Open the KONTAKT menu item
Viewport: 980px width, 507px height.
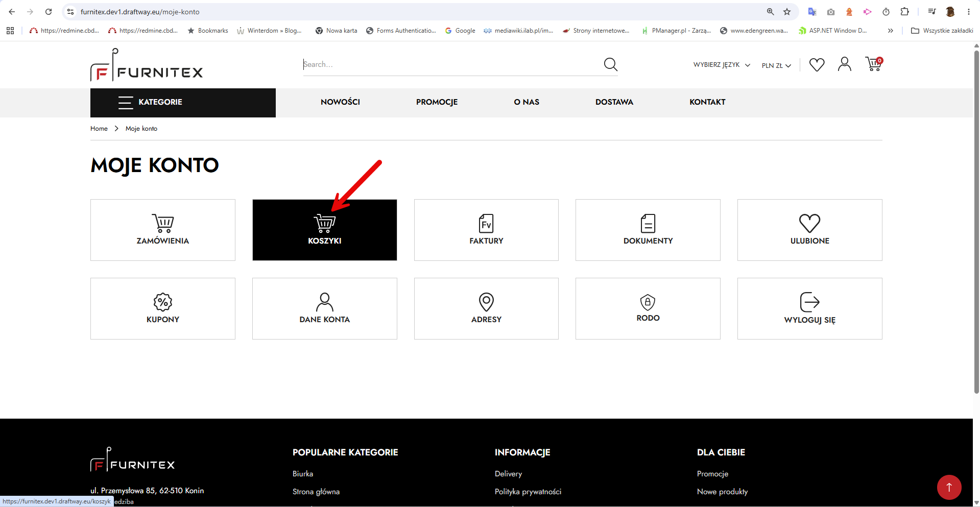point(707,102)
